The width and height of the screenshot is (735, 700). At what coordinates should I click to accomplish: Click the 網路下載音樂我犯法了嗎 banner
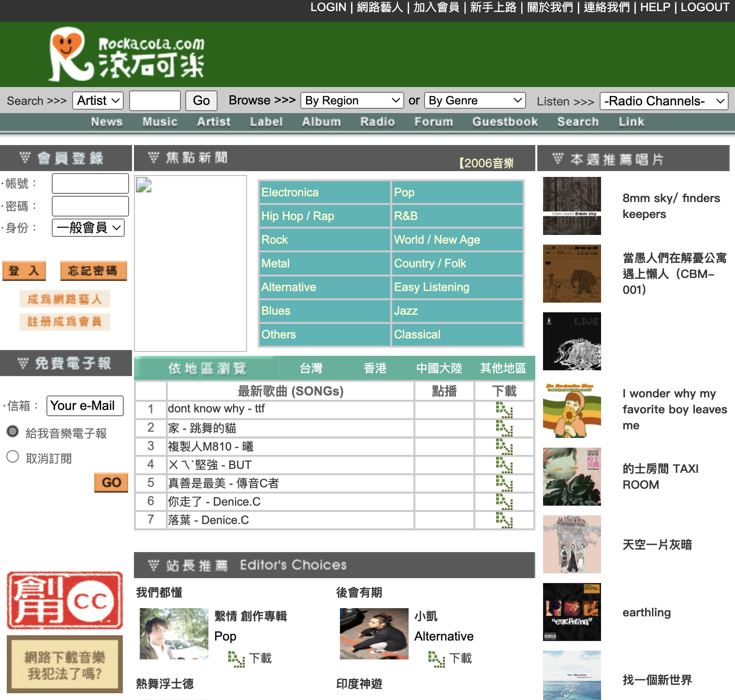(64, 664)
